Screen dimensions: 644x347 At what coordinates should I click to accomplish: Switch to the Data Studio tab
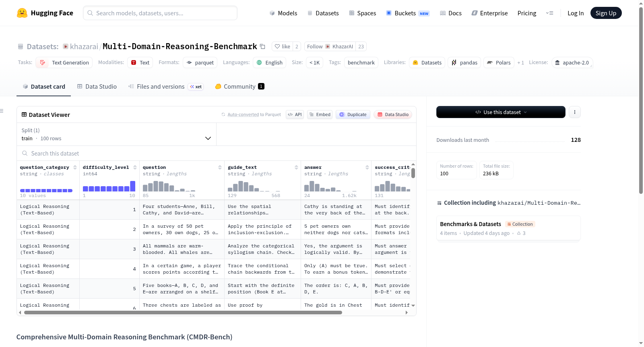(x=97, y=86)
